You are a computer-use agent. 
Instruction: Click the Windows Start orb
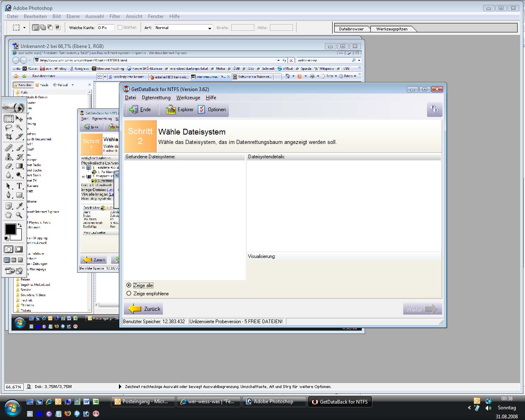coord(12,407)
